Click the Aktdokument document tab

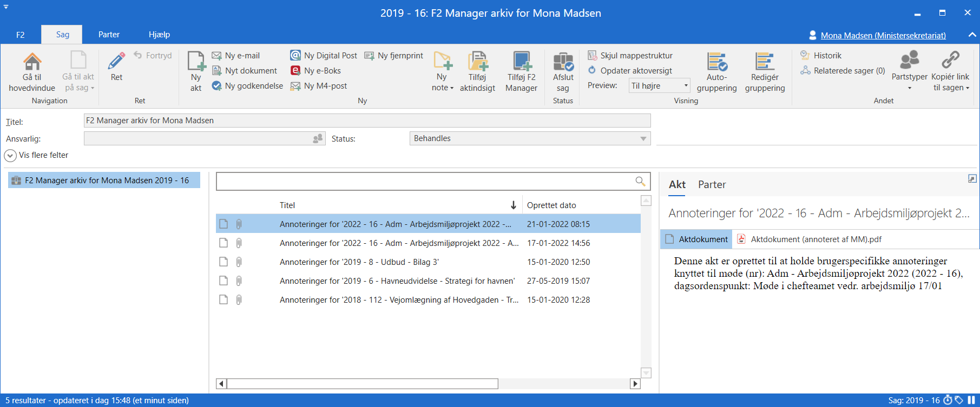(x=696, y=239)
